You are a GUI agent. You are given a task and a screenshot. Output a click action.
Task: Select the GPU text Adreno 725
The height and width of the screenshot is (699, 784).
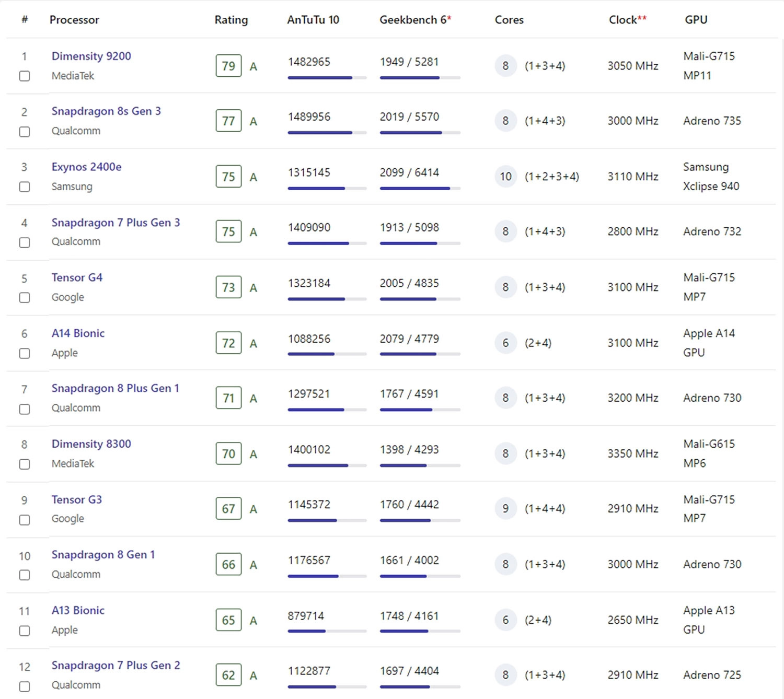click(712, 675)
